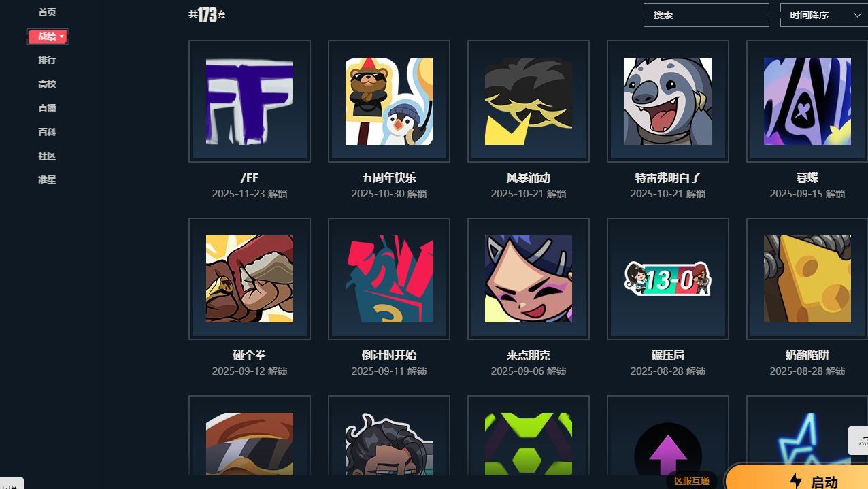Open the 百科 sidebar item
This screenshot has width=868, height=489.
point(47,132)
